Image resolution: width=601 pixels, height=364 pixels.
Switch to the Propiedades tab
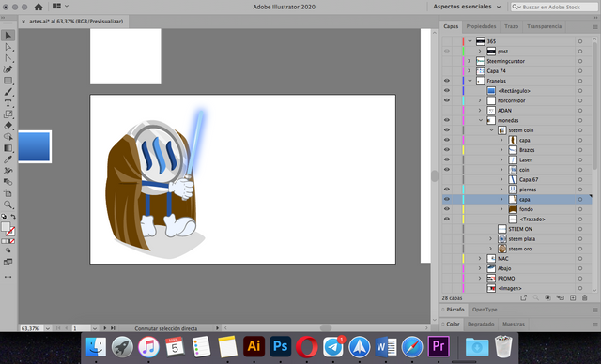coord(481,26)
